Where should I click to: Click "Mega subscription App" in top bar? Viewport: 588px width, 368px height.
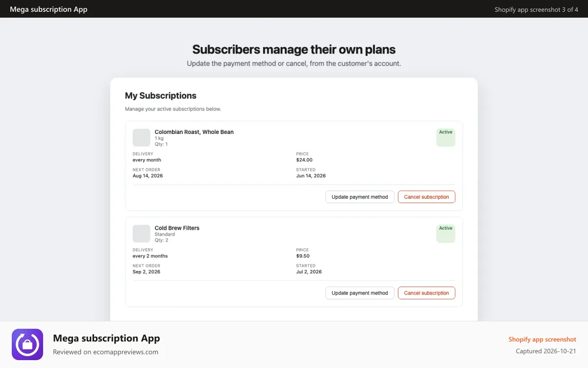tap(49, 9)
